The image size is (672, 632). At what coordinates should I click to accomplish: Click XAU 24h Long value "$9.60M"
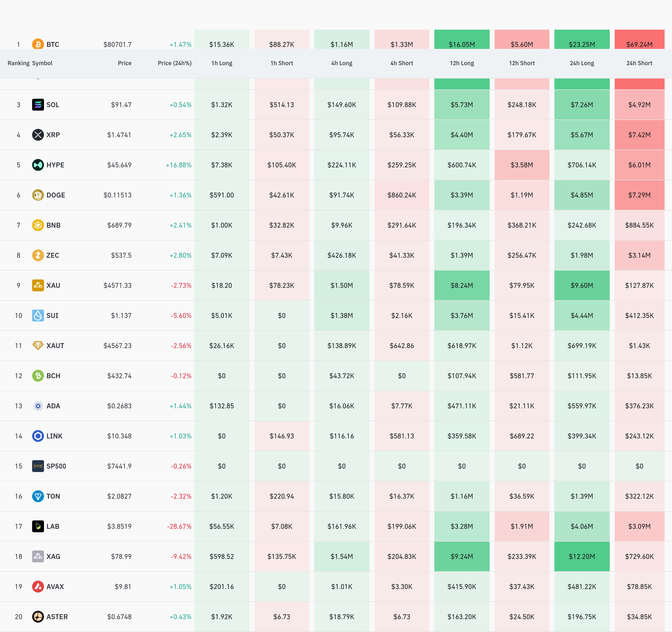pyautogui.click(x=582, y=285)
